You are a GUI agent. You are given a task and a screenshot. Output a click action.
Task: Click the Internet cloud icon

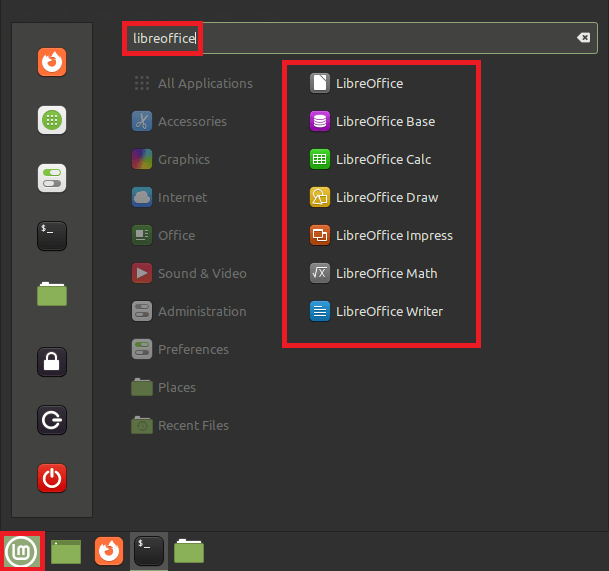(x=142, y=197)
